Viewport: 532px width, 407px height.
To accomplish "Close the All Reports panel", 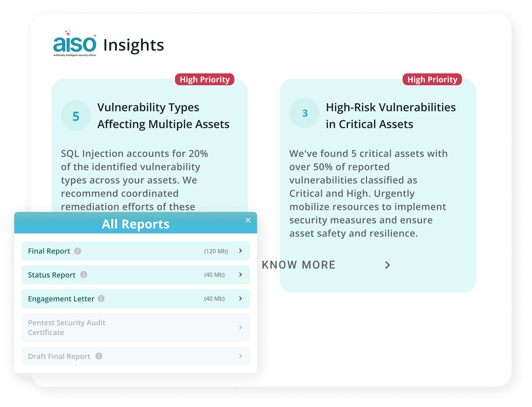I will pyautogui.click(x=248, y=220).
